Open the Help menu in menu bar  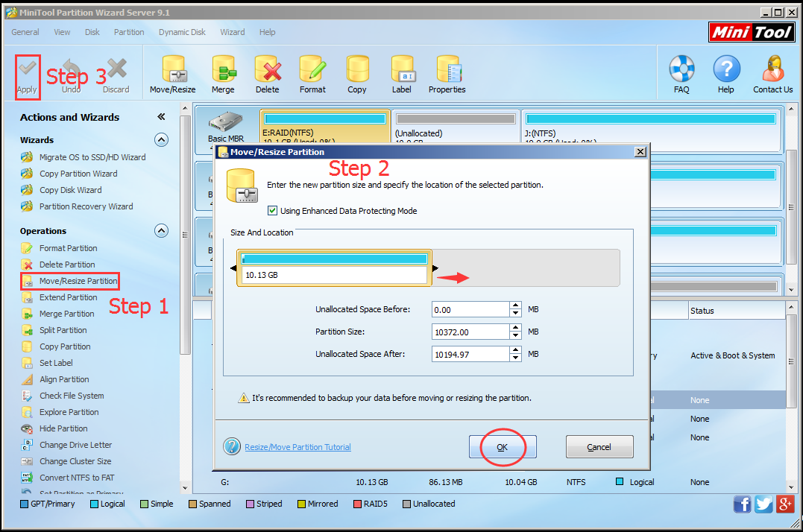268,32
